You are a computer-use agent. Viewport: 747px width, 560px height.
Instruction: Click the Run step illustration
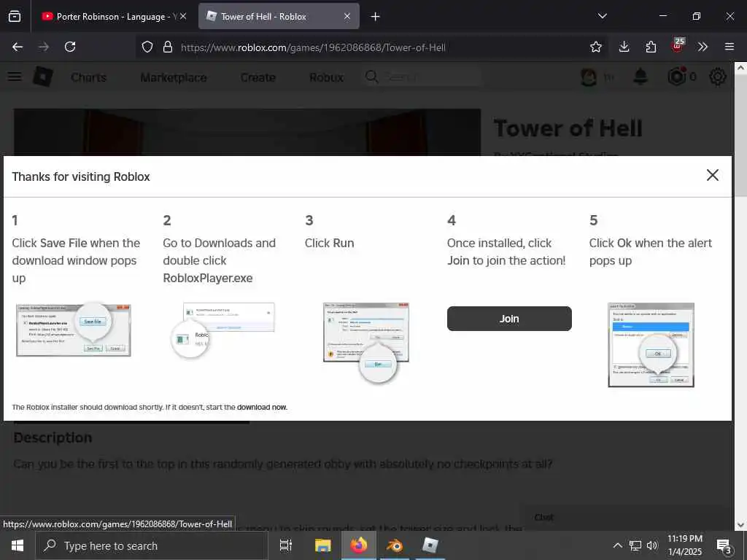pos(366,342)
